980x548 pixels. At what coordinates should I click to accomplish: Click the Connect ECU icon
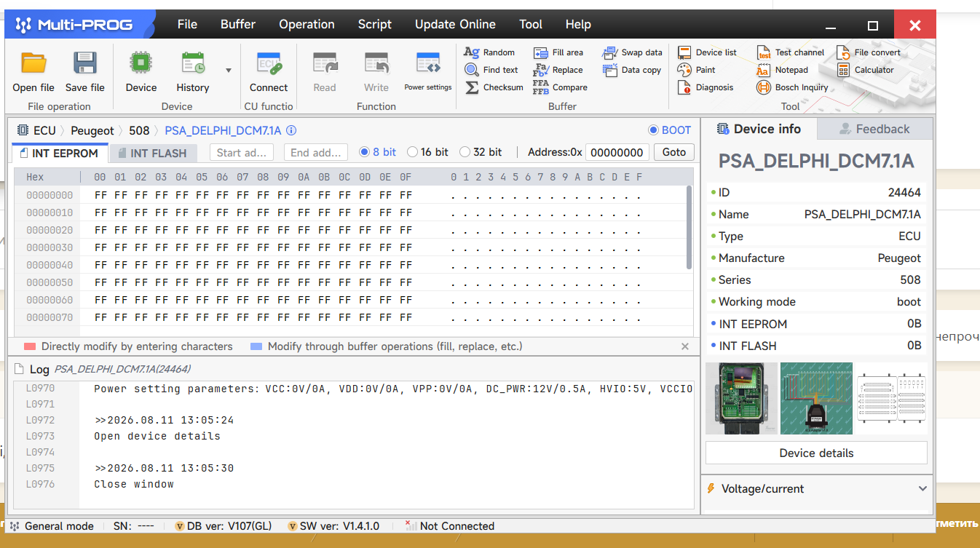pyautogui.click(x=269, y=63)
